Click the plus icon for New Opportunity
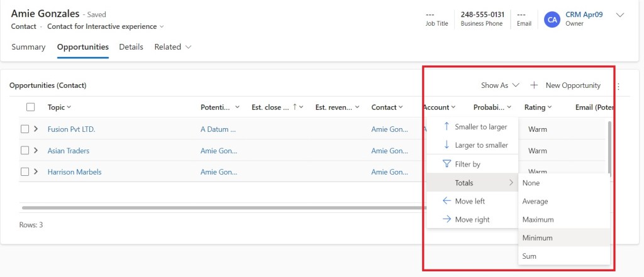 pyautogui.click(x=534, y=85)
